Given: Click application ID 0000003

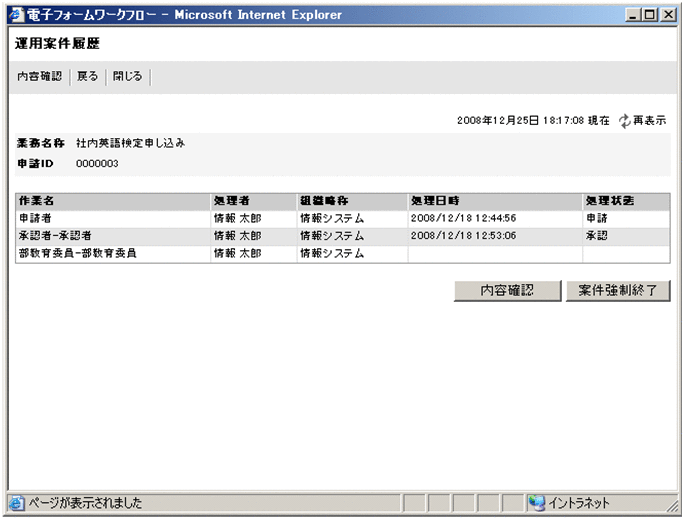Looking at the screenshot, I should 97,164.
